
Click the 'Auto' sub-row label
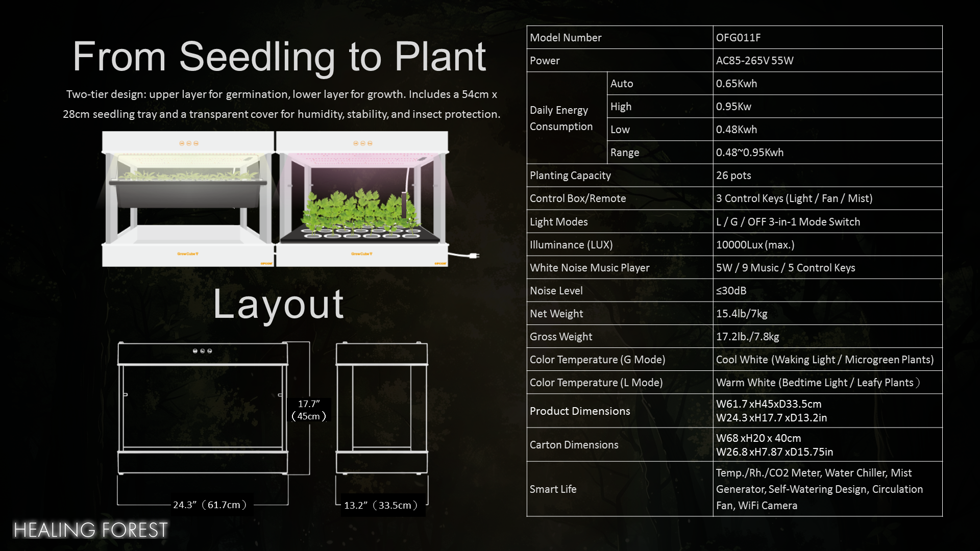[622, 83]
